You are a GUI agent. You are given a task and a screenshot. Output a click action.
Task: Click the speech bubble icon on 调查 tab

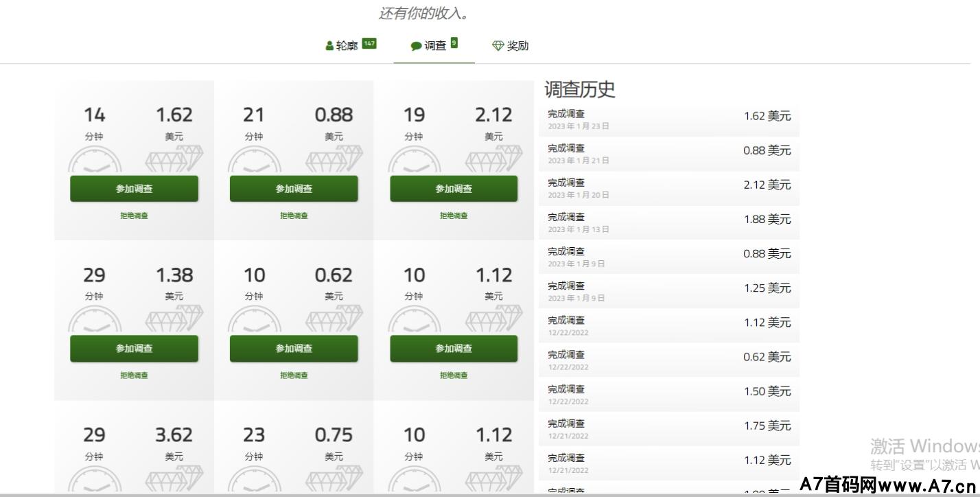tap(416, 46)
